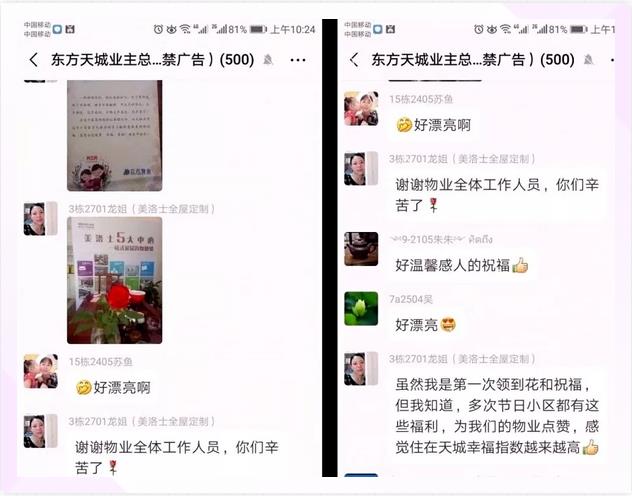Tap the 东方天城业主总 group title in left chat
Screen dimensions: 632x496
coord(152,60)
